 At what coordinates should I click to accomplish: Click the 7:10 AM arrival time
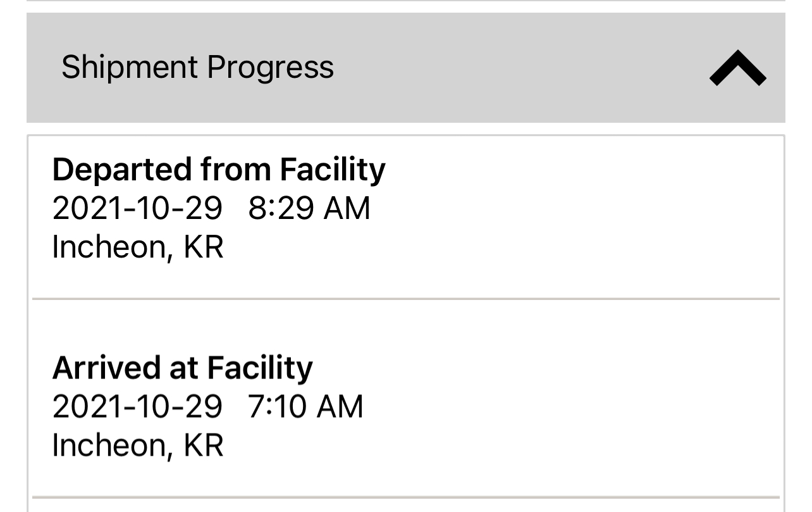click(x=305, y=406)
